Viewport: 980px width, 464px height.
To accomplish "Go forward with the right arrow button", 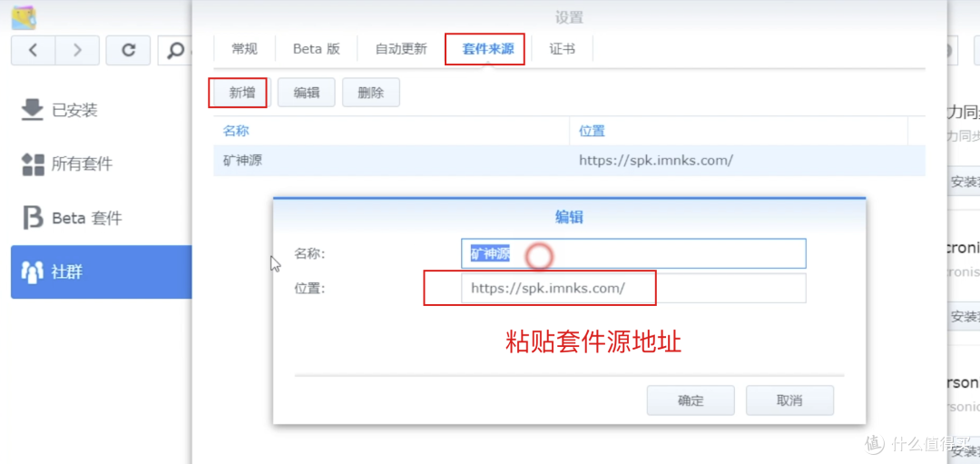I will click(77, 51).
